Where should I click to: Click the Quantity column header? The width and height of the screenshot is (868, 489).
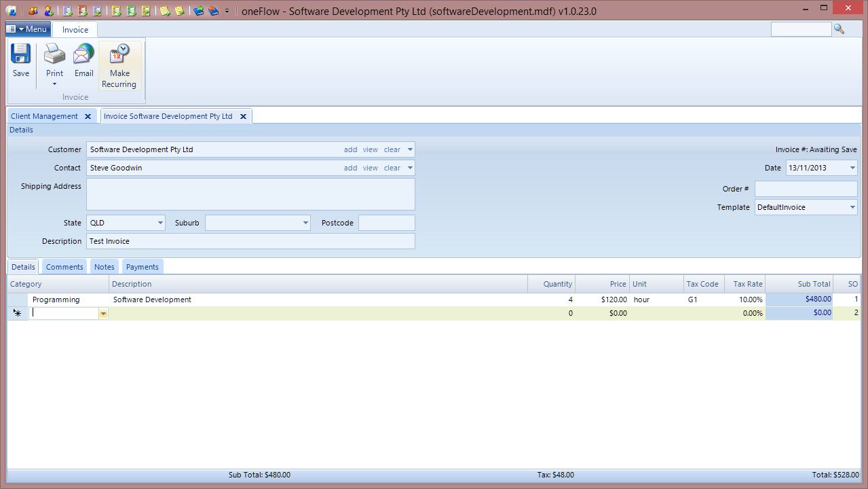pos(551,284)
